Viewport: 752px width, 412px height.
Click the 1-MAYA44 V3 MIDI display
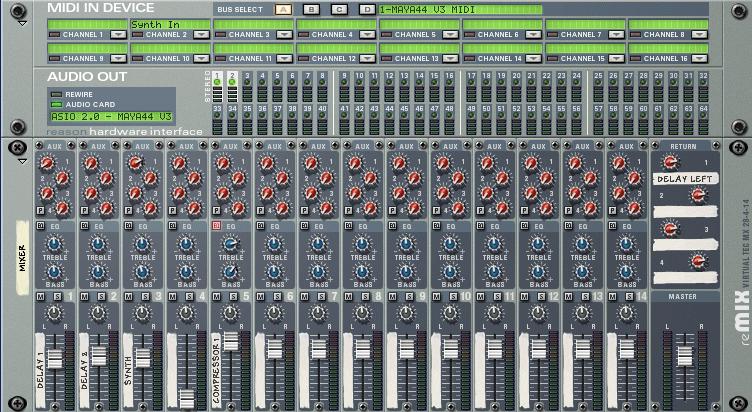pos(460,10)
